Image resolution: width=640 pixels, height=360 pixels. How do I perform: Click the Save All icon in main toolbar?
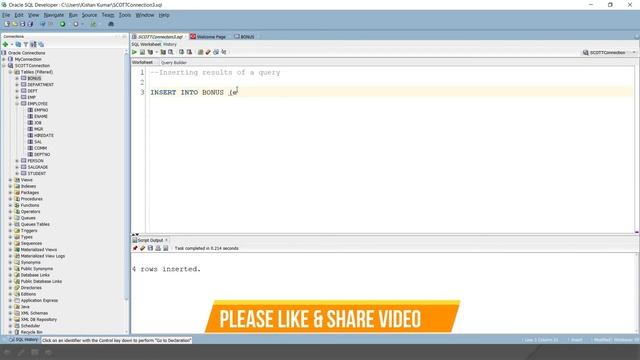click(x=30, y=24)
